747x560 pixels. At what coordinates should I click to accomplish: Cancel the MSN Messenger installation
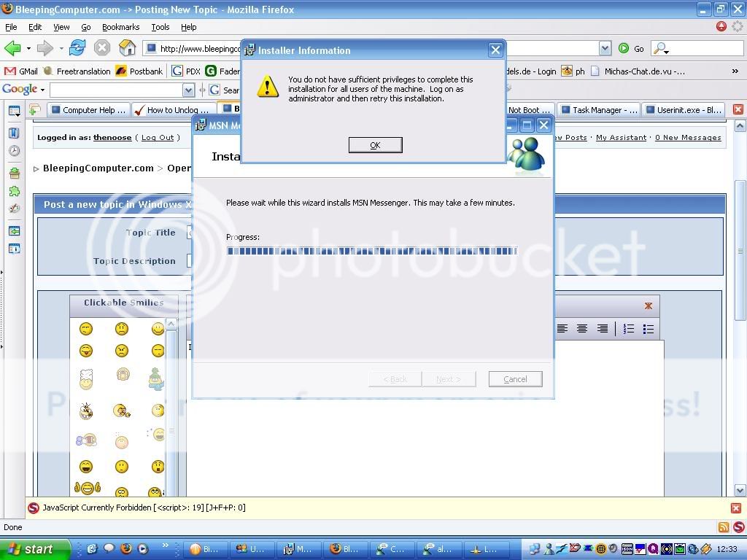click(x=516, y=379)
